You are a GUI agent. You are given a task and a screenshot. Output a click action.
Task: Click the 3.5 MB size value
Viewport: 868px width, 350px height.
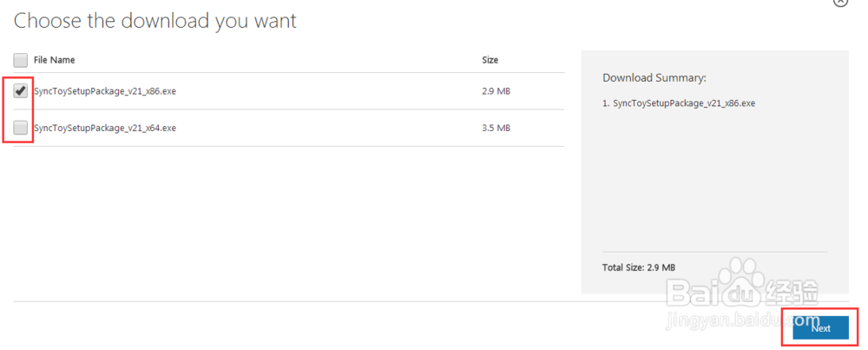coord(496,128)
